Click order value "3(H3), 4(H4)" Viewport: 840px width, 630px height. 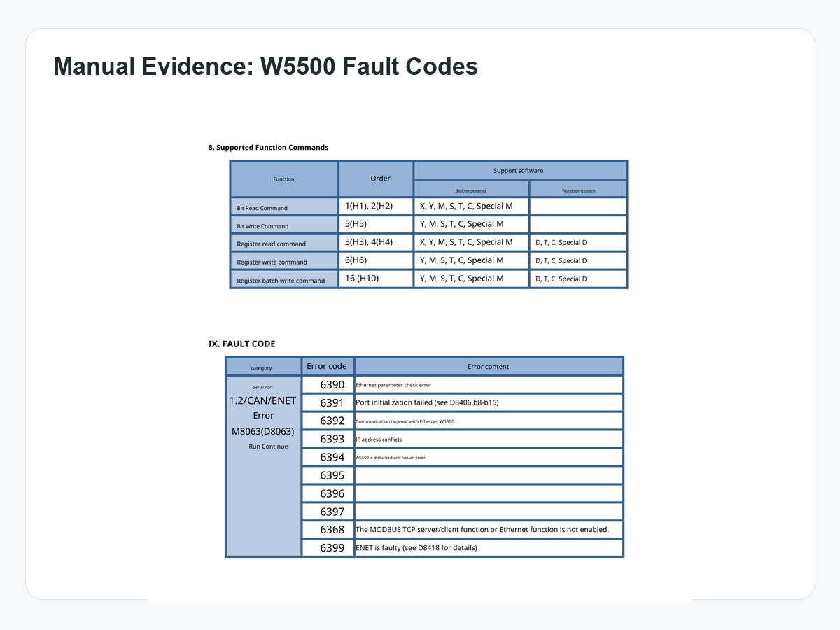(x=369, y=242)
